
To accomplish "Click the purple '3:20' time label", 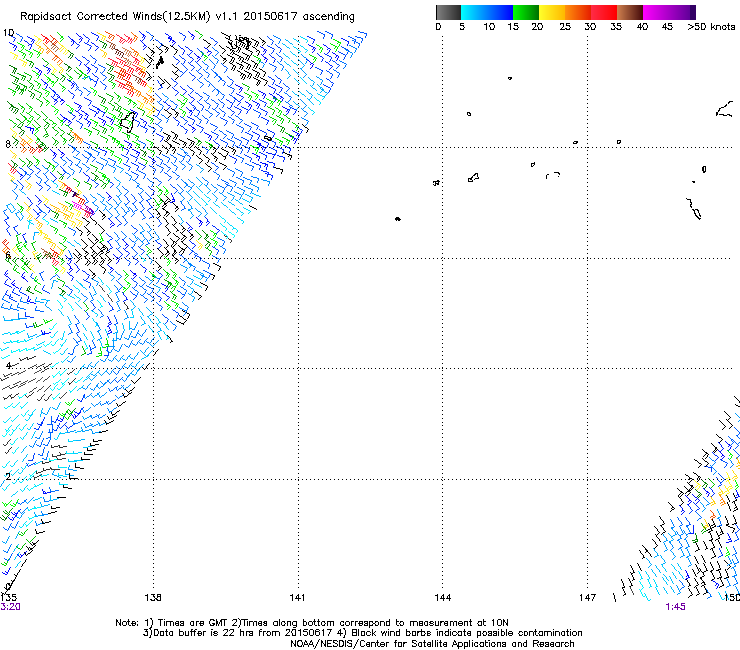I will [x=10, y=607].
